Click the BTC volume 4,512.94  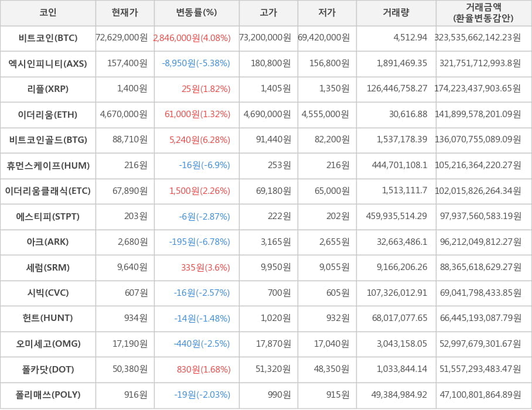click(x=410, y=37)
